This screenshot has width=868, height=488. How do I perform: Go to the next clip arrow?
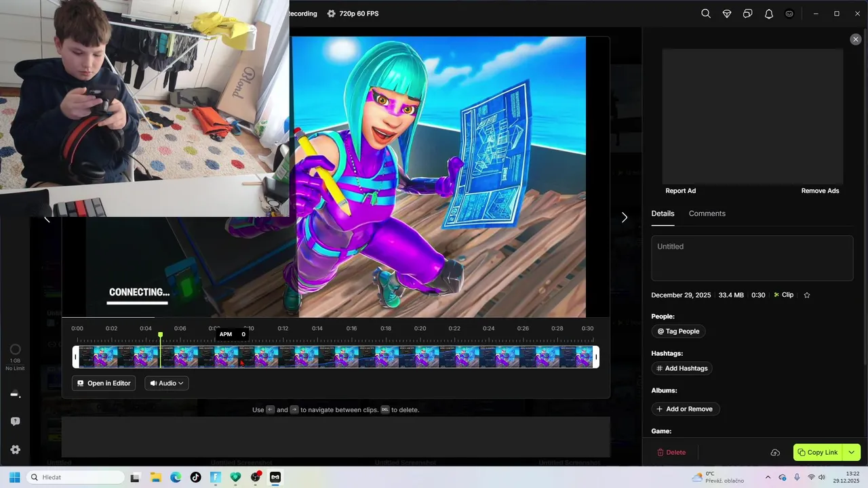click(x=625, y=218)
